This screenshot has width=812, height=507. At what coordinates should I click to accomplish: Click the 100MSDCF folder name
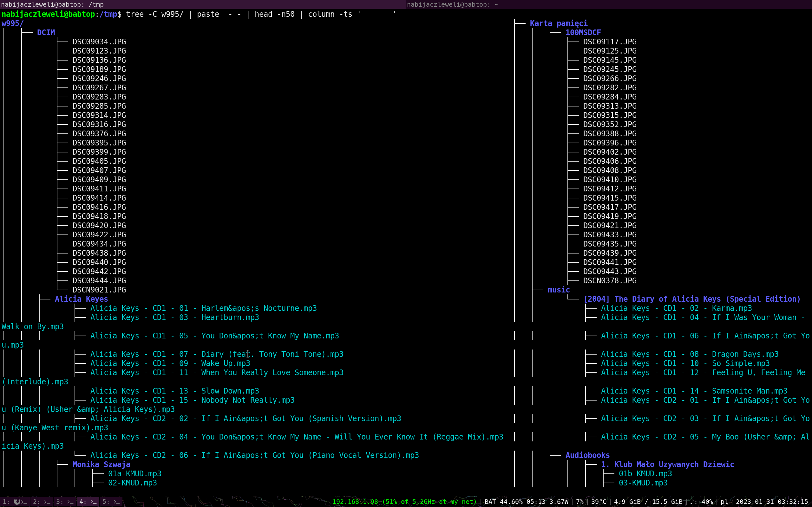click(x=583, y=33)
